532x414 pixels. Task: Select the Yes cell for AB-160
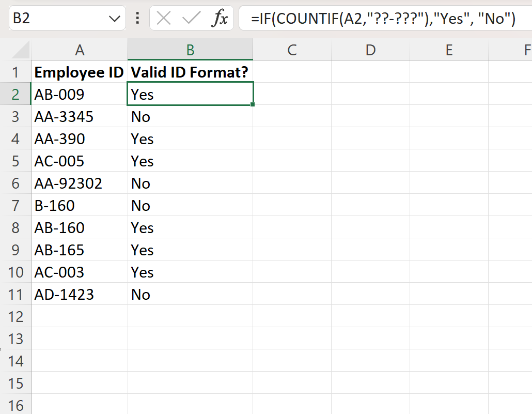coord(191,227)
